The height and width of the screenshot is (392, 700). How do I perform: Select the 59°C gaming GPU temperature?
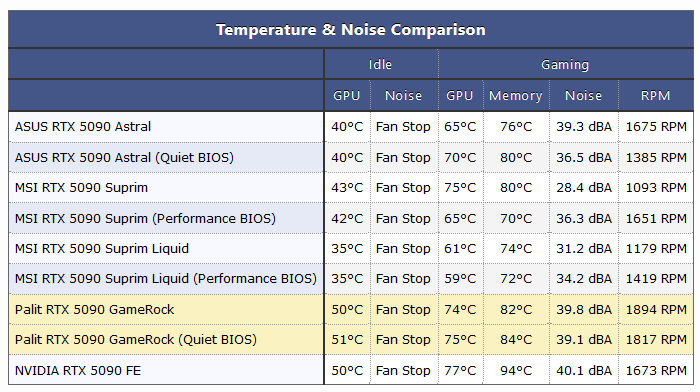[x=460, y=279]
